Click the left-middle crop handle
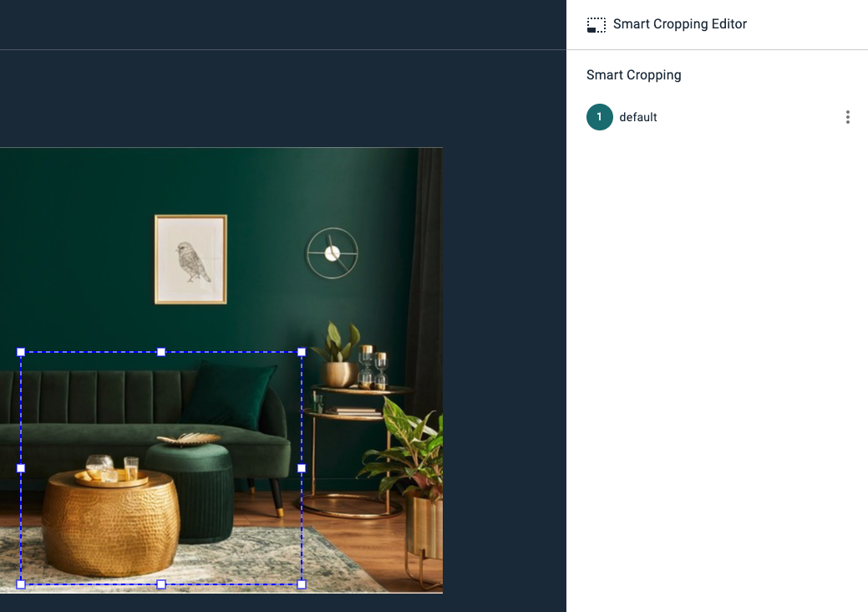Screen dimensions: 868x612 21,468
